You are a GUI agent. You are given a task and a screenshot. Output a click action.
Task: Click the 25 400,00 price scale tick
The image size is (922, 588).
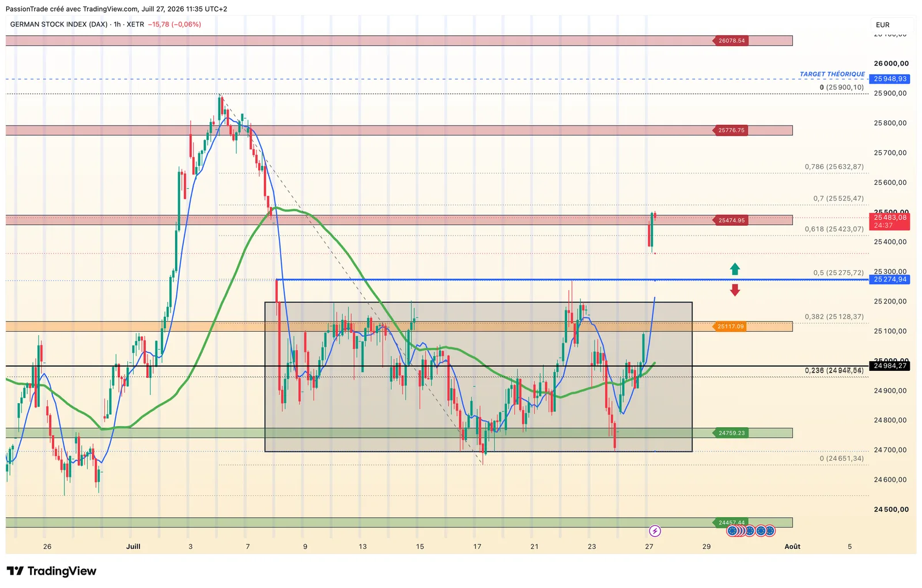tap(890, 242)
